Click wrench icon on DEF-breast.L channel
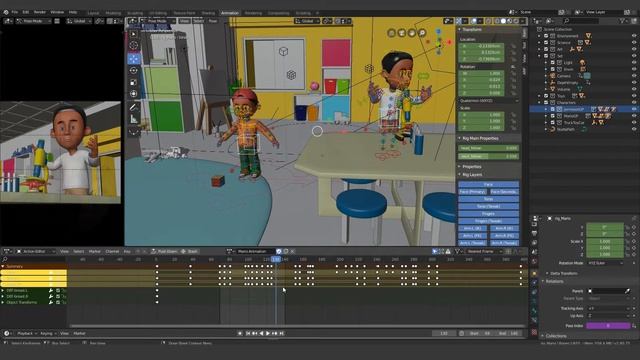 click(x=51, y=291)
